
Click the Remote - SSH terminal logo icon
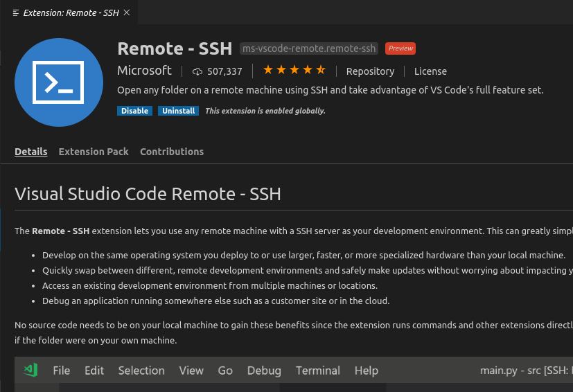tap(59, 82)
